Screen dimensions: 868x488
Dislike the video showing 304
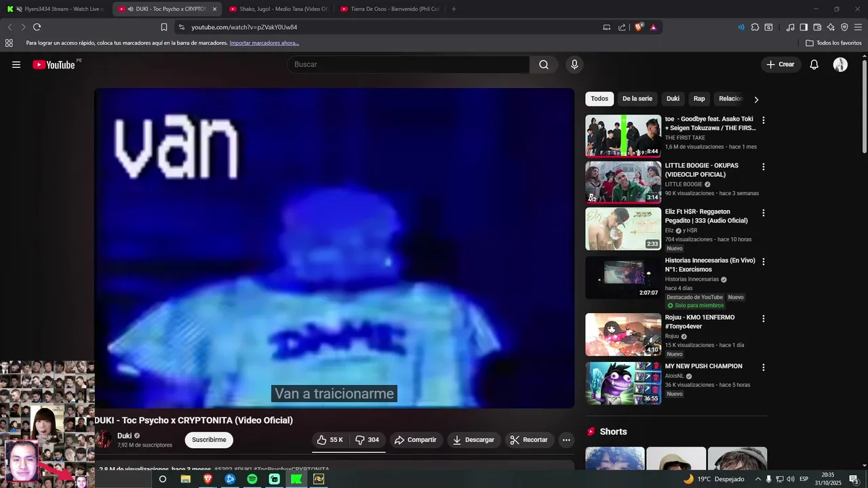pyautogui.click(x=368, y=440)
